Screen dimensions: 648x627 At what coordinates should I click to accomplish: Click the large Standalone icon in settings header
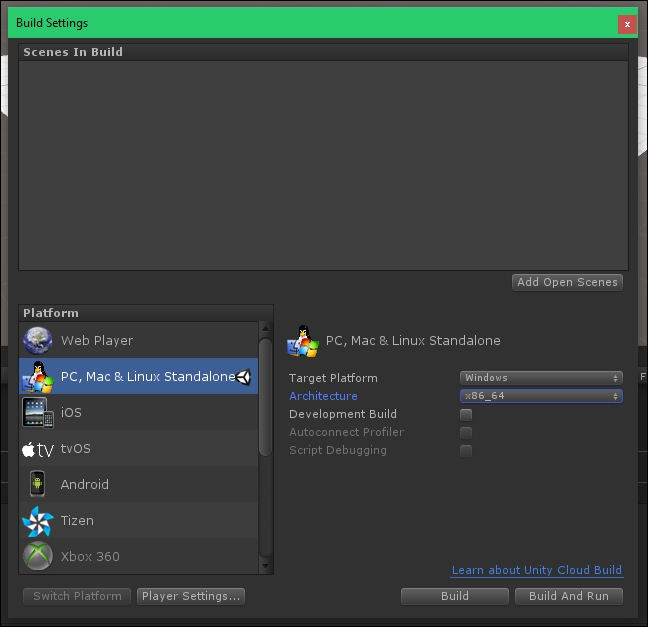click(303, 341)
